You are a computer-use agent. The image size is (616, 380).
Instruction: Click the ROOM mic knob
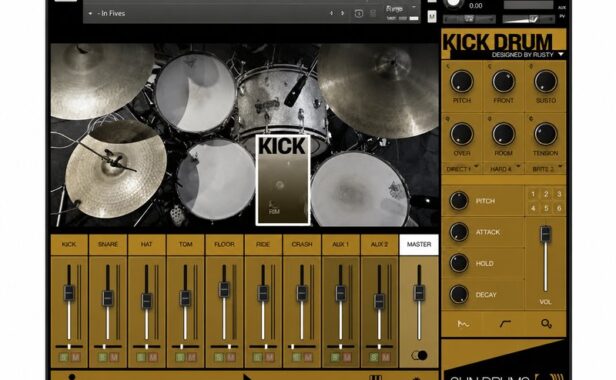tap(504, 134)
